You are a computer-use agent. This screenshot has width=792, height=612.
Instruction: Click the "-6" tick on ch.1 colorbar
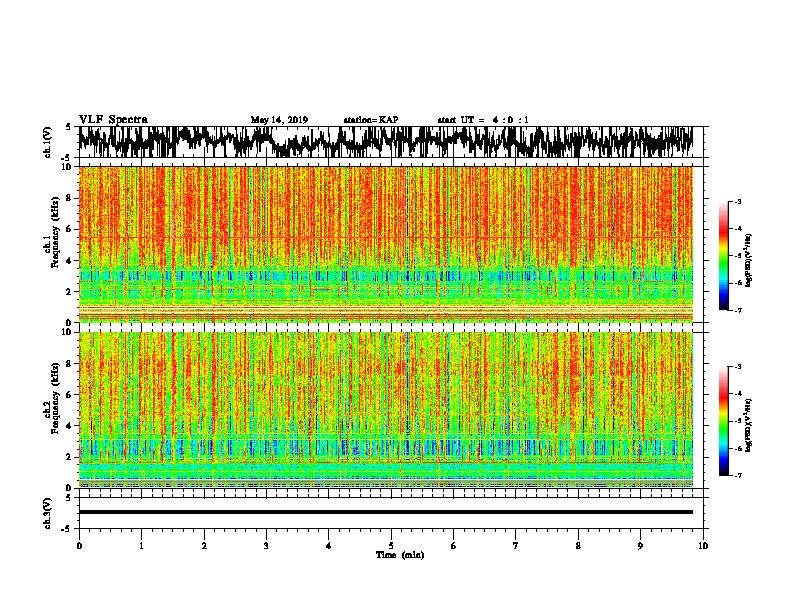click(738, 283)
